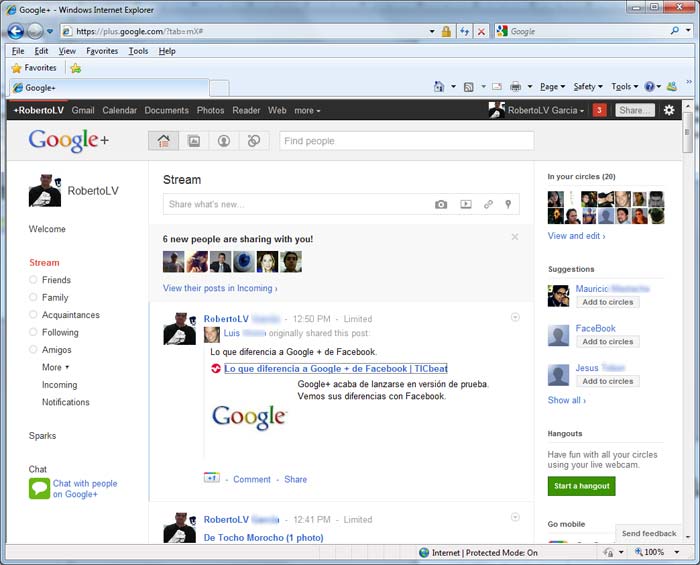This screenshot has height=565, width=700.
Task: Open the Edit menu
Action: [41, 51]
